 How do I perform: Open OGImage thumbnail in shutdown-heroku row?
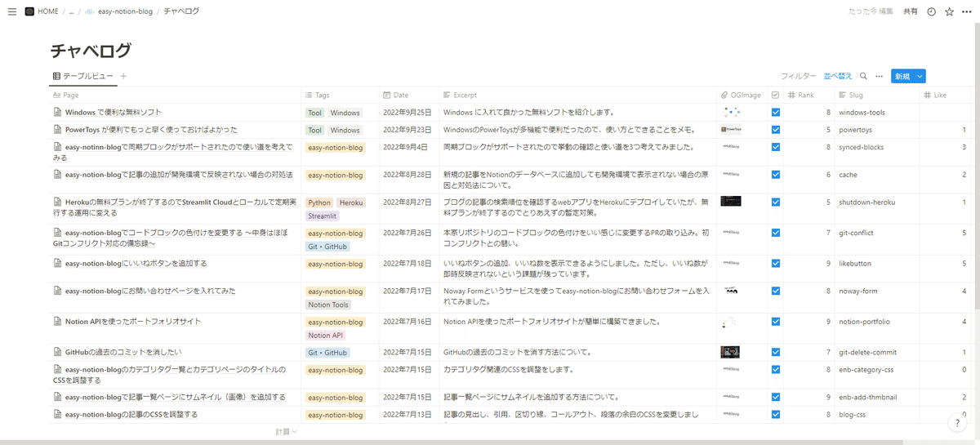(731, 201)
